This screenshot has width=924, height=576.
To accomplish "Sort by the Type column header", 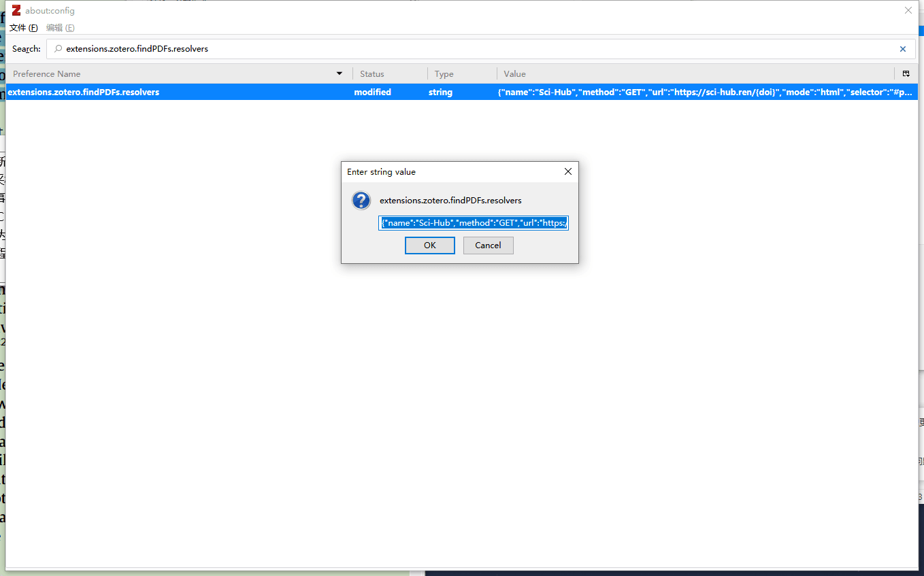I will tap(461, 73).
